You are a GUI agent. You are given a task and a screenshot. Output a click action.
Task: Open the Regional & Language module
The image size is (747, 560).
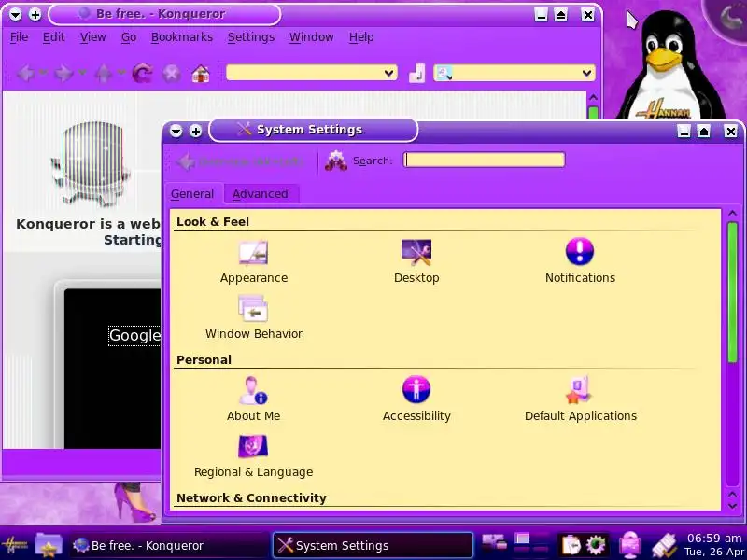253,456
